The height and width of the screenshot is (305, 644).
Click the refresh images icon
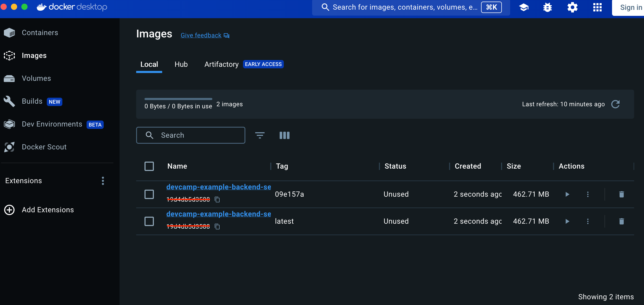[x=615, y=104]
